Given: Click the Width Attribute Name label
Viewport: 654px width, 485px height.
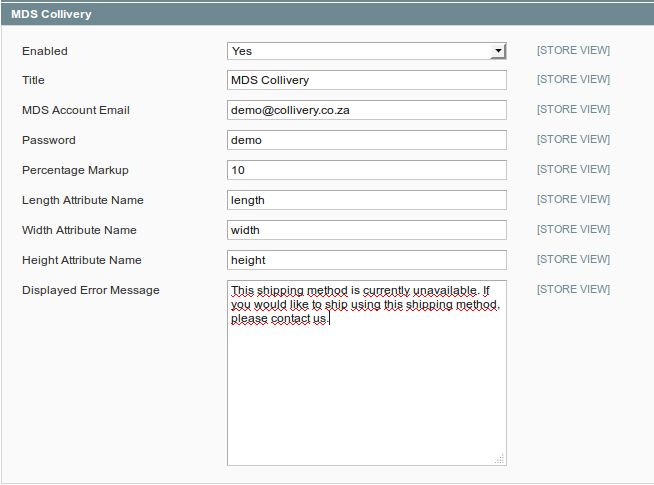Looking at the screenshot, I should click(79, 230).
